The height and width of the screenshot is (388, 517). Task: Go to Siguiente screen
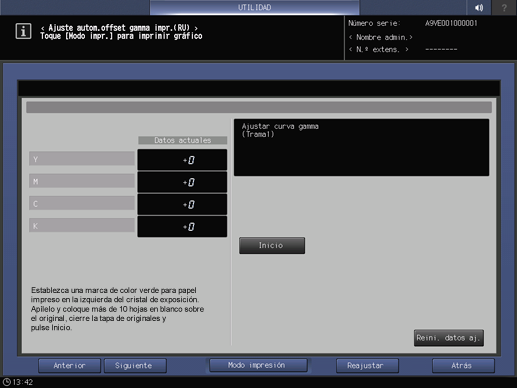coord(135,366)
